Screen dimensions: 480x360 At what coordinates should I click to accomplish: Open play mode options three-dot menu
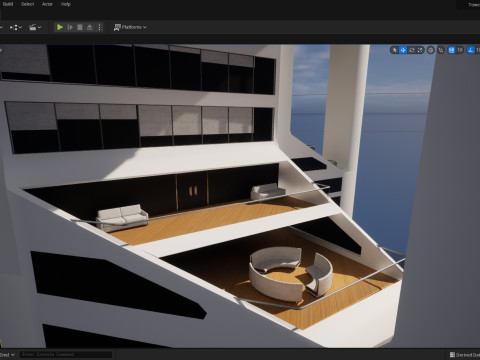point(99,27)
